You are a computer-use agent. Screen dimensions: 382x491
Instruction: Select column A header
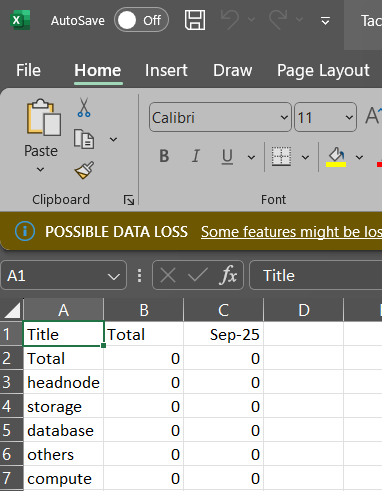63,310
